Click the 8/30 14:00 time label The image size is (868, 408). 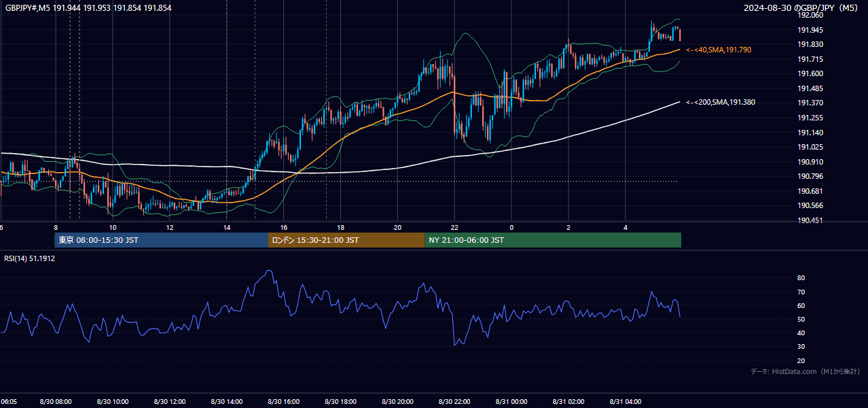click(227, 402)
